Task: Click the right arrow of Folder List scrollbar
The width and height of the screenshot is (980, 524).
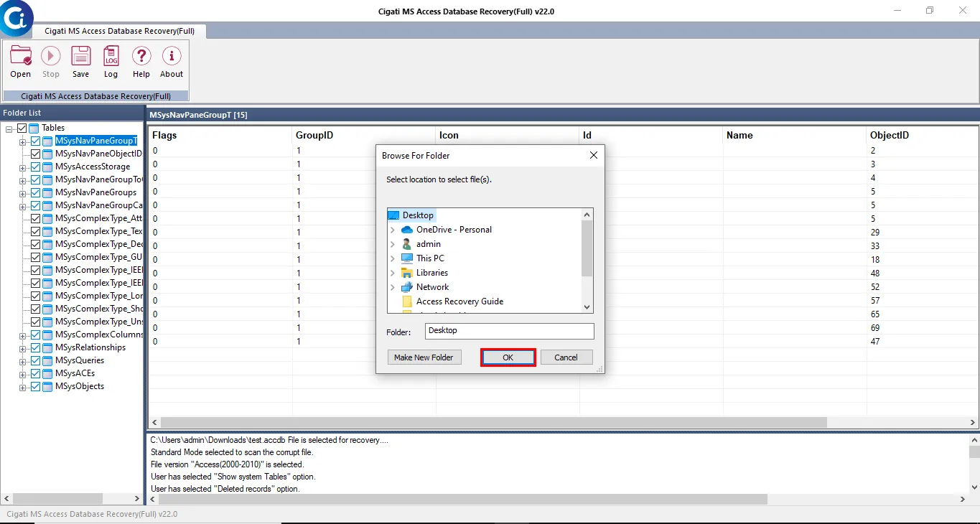Action: [x=138, y=498]
